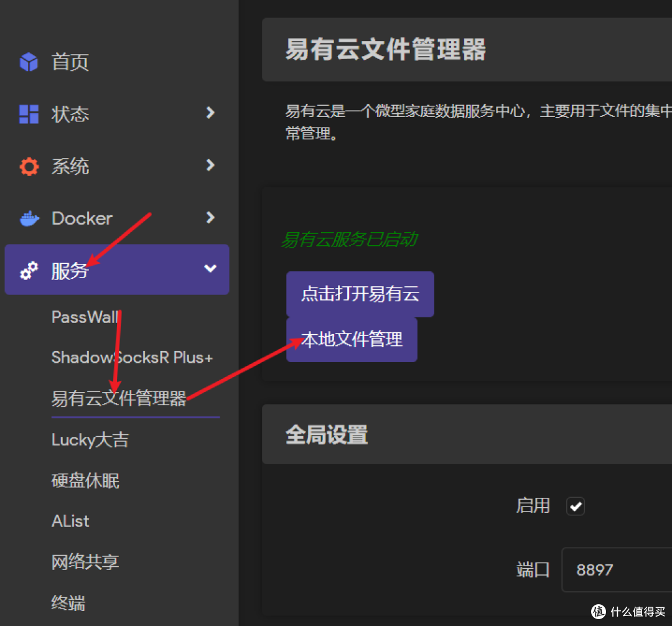The width and height of the screenshot is (672, 626).
Task: Open the 网络共享 service entry
Action: tap(85, 561)
